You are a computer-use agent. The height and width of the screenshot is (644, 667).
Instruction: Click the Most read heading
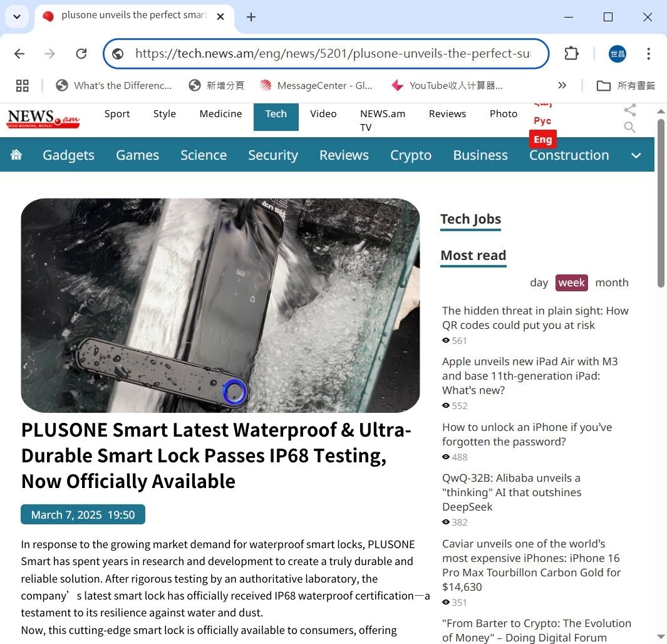pyautogui.click(x=473, y=255)
